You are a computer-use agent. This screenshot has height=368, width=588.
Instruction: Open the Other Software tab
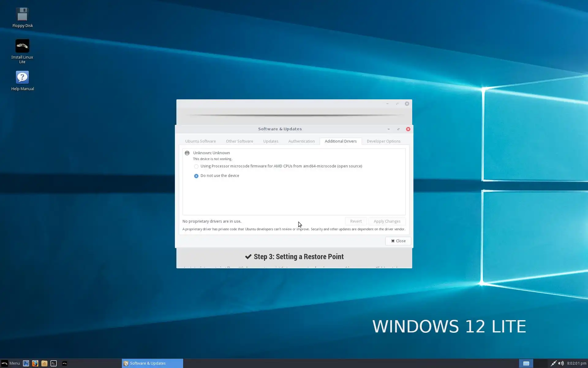tap(239, 141)
